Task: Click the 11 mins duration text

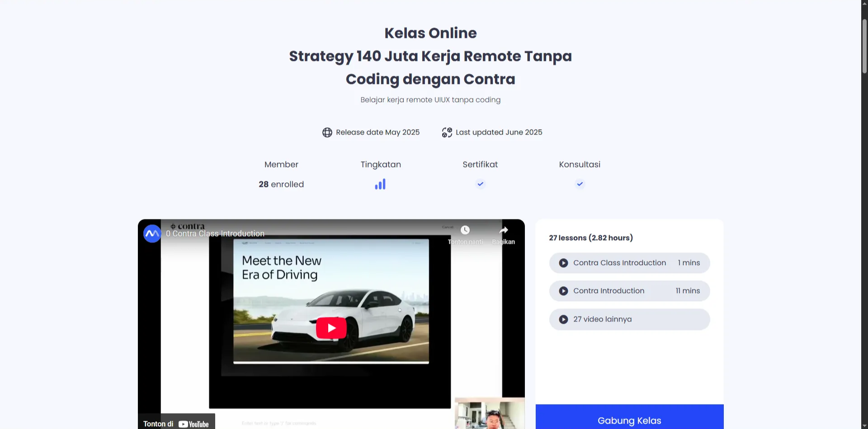Action: (688, 291)
